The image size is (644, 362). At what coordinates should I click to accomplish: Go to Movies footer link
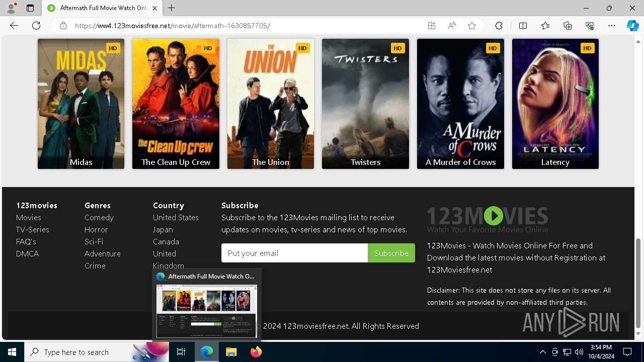29,217
